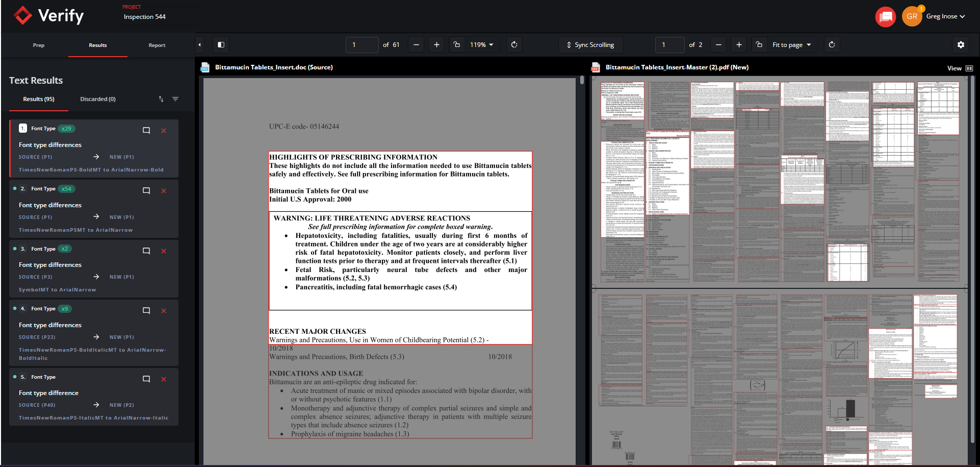Discard result 5 with the red X
980x467 pixels.
click(x=164, y=379)
